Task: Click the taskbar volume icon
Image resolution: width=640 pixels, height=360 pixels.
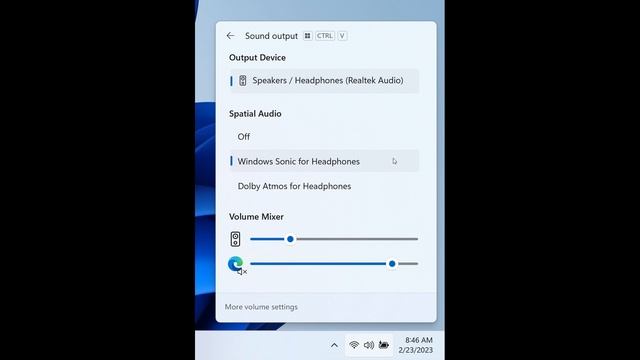Action: pyautogui.click(x=369, y=345)
